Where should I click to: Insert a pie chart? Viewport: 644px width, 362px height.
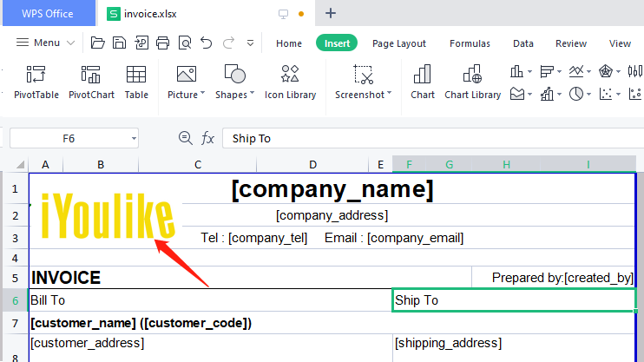click(x=576, y=94)
